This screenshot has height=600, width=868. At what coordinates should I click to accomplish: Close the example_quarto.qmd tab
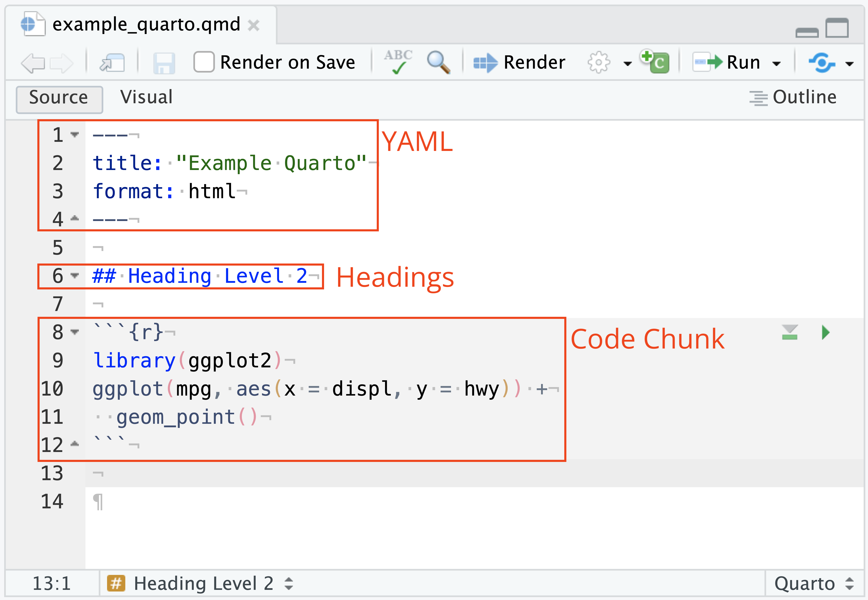coord(254,26)
